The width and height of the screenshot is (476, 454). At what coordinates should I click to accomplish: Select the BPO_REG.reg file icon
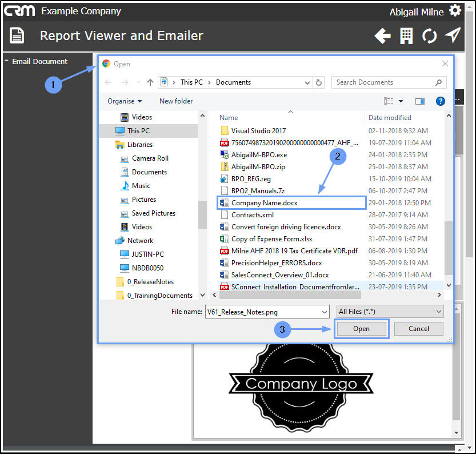[225, 178]
